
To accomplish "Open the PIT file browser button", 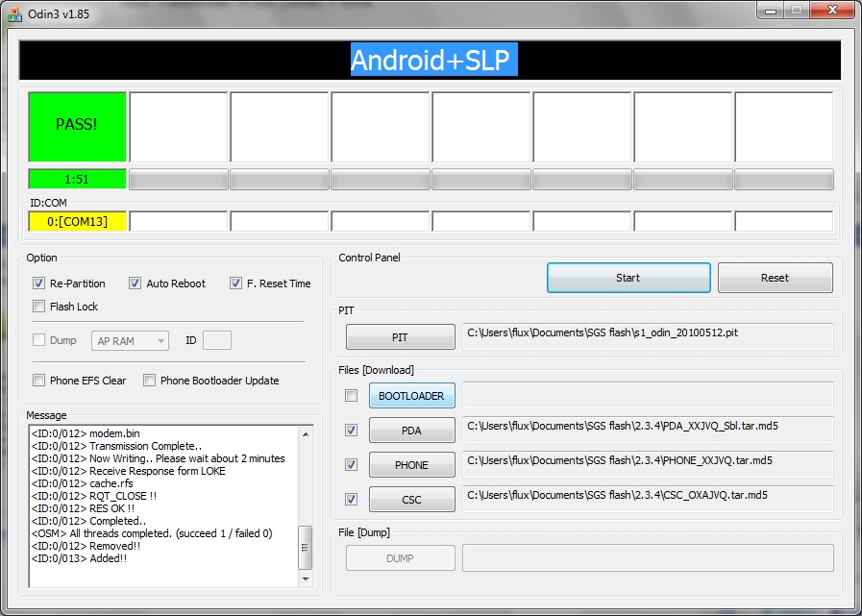I will click(400, 337).
